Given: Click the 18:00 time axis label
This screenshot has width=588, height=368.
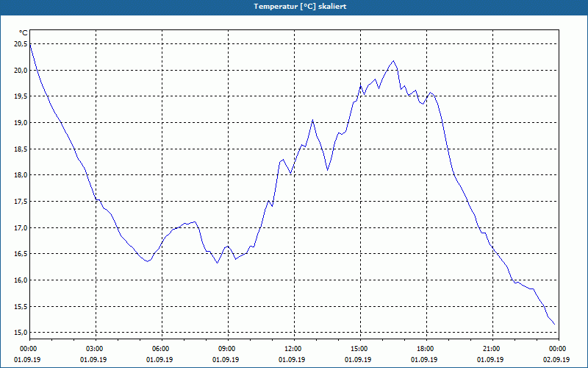Looking at the screenshot, I should pos(426,349).
